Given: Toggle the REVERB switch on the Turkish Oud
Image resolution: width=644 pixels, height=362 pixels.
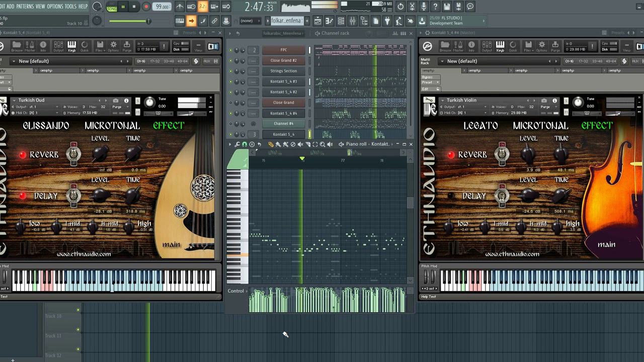Looking at the screenshot, I should [74, 154].
